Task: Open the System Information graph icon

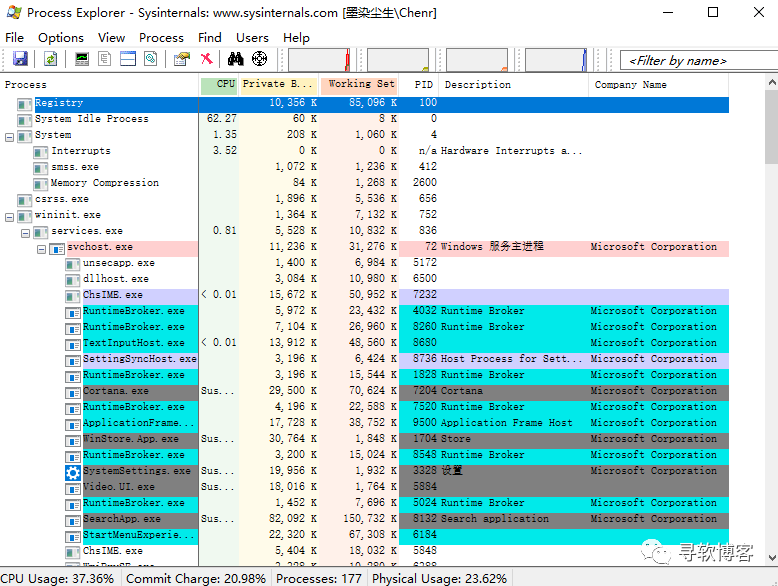Action: click(x=82, y=59)
